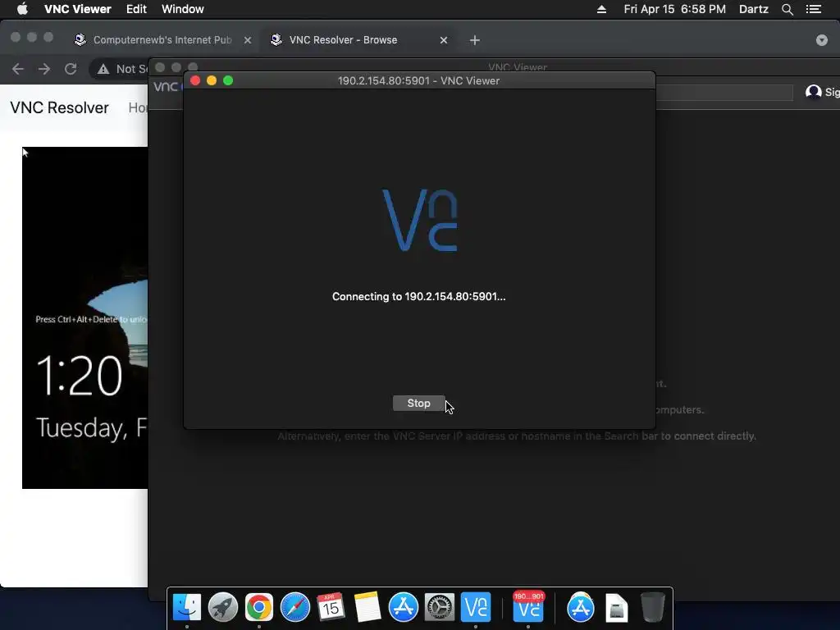The image size is (840, 630).
Task: Go back in the browser
Action: [18, 69]
